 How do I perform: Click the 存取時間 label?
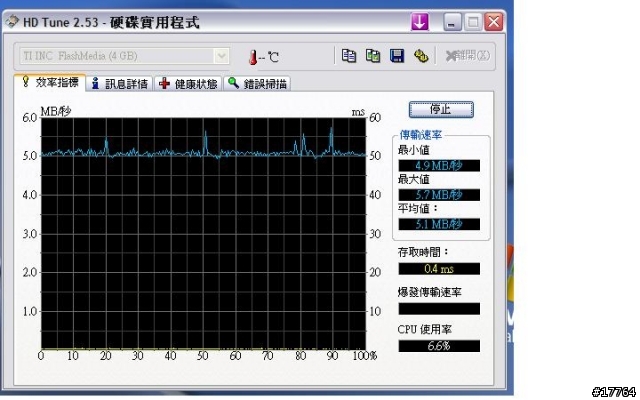[423, 252]
